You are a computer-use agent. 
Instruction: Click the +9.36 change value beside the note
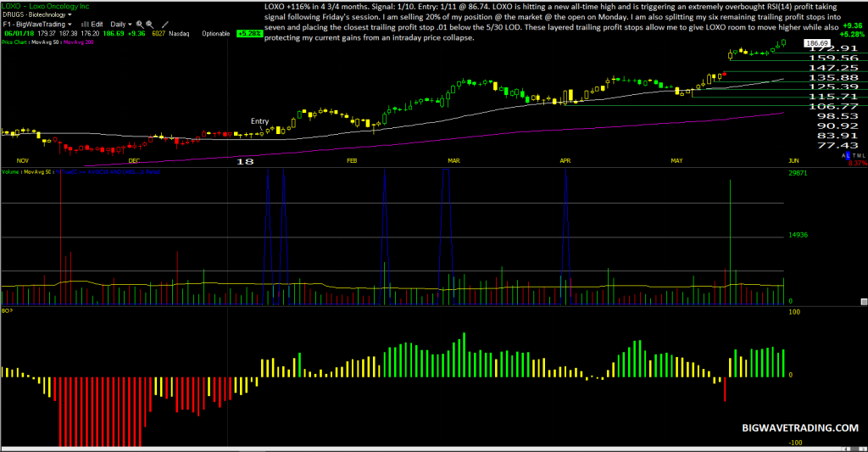(x=853, y=25)
